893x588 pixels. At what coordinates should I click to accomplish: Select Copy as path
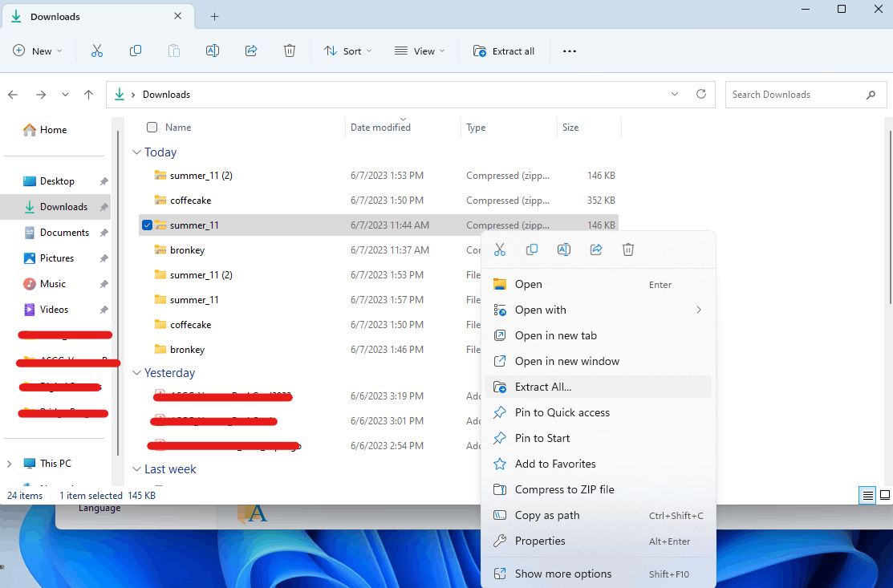[x=599, y=515]
